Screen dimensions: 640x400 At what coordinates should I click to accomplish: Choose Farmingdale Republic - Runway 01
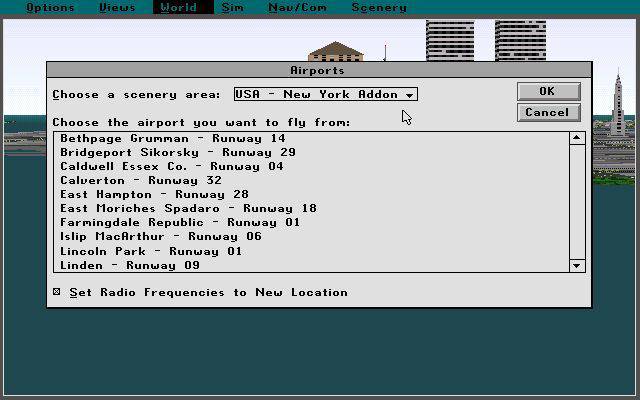pos(180,222)
